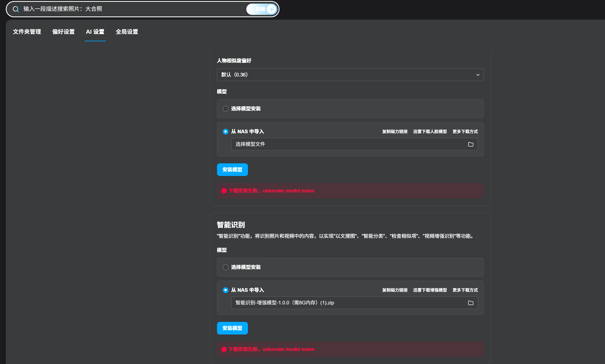The width and height of the screenshot is (605, 364).
Task: Click the AI search toggle icon
Action: point(271,9)
